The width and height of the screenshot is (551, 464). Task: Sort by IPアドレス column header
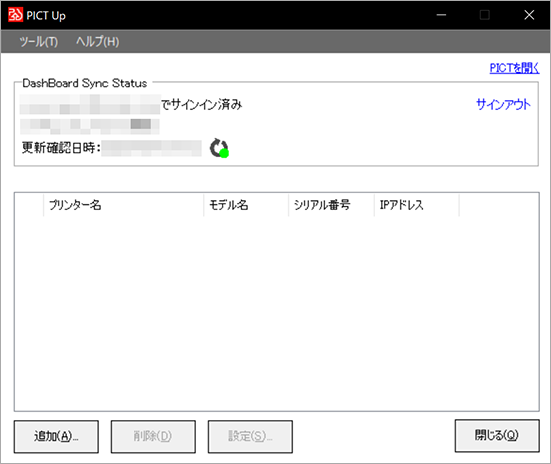[x=417, y=205]
